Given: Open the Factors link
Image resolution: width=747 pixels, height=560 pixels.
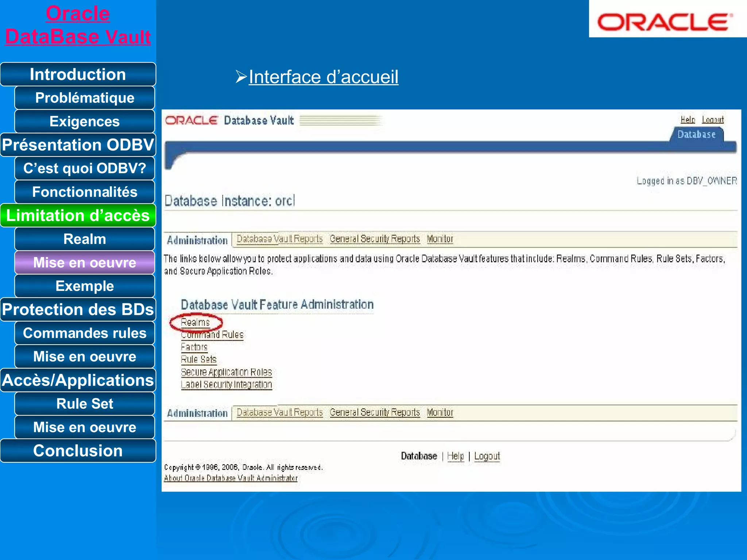Looking at the screenshot, I should pyautogui.click(x=194, y=347).
